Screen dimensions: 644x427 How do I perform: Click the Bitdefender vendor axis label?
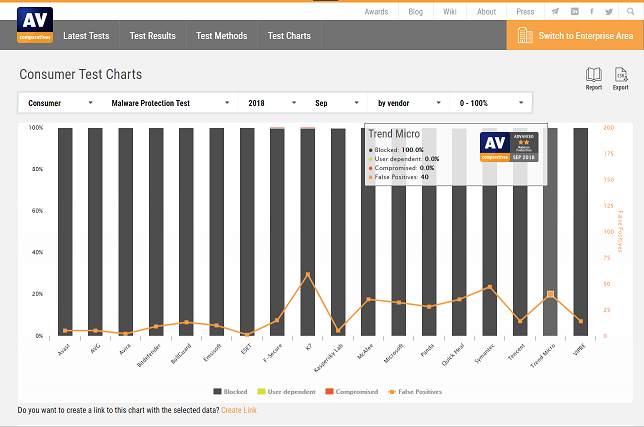tap(149, 355)
